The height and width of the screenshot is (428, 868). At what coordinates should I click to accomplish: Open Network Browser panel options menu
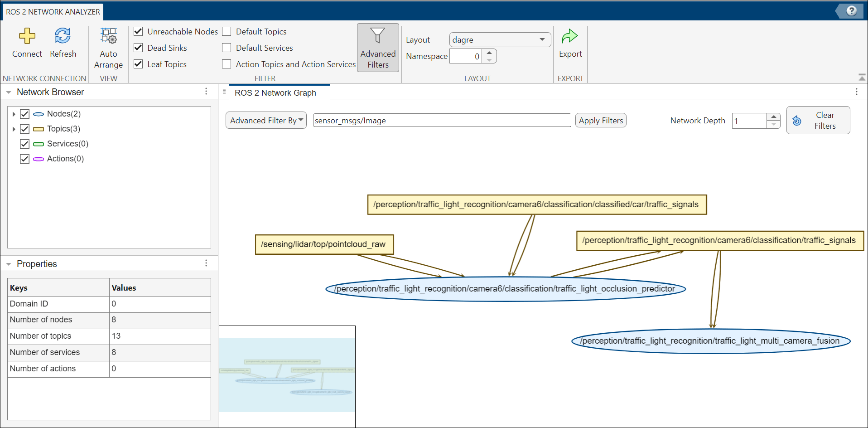click(x=206, y=92)
